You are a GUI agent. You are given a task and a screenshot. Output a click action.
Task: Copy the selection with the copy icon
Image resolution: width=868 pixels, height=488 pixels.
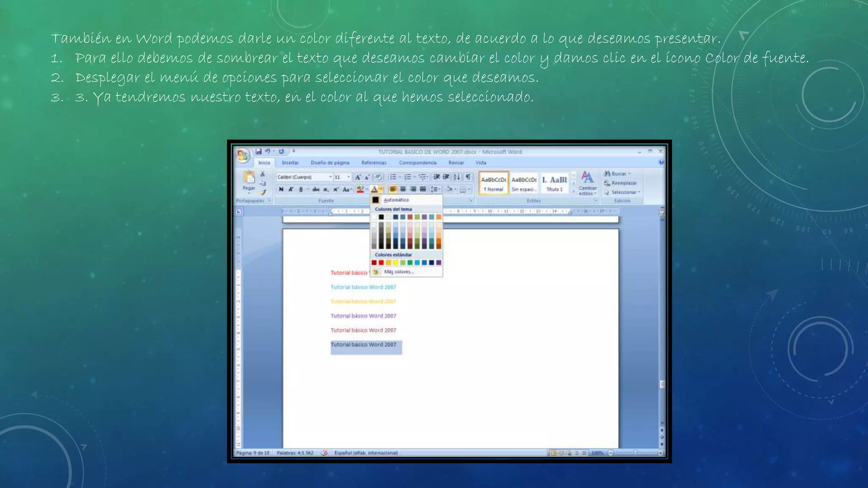263,183
